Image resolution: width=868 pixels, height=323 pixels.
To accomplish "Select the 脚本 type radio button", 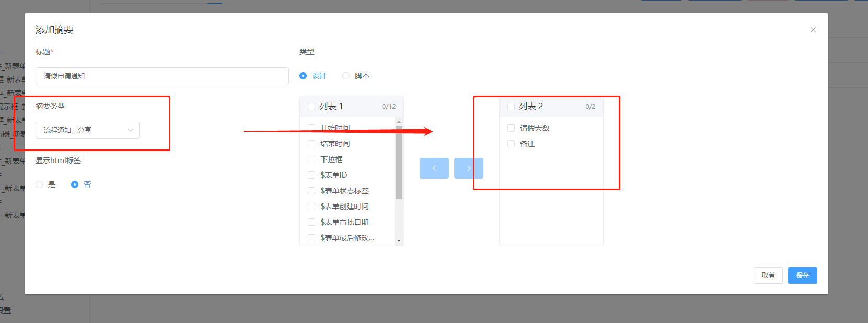I will click(x=346, y=76).
